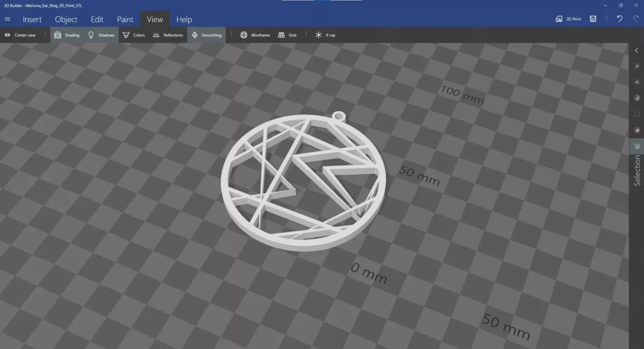Switch to the Paint menu
Image resolution: width=644 pixels, height=349 pixels.
(125, 19)
